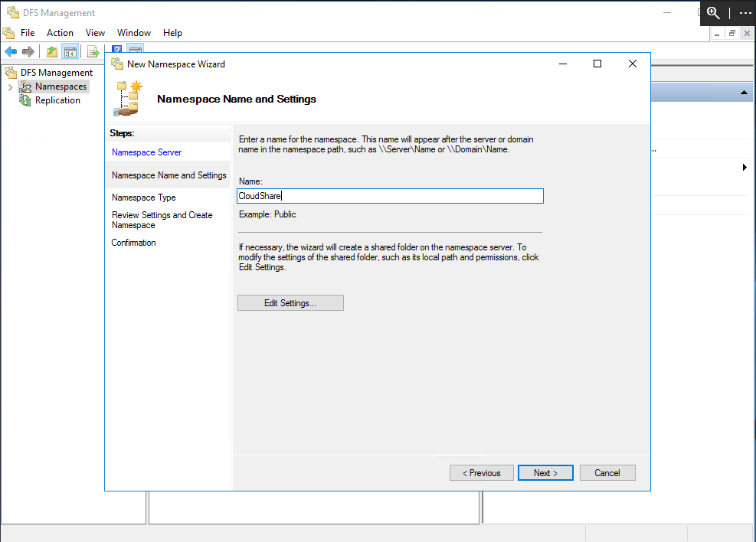Click the Replication node icon in tree

pos(25,100)
